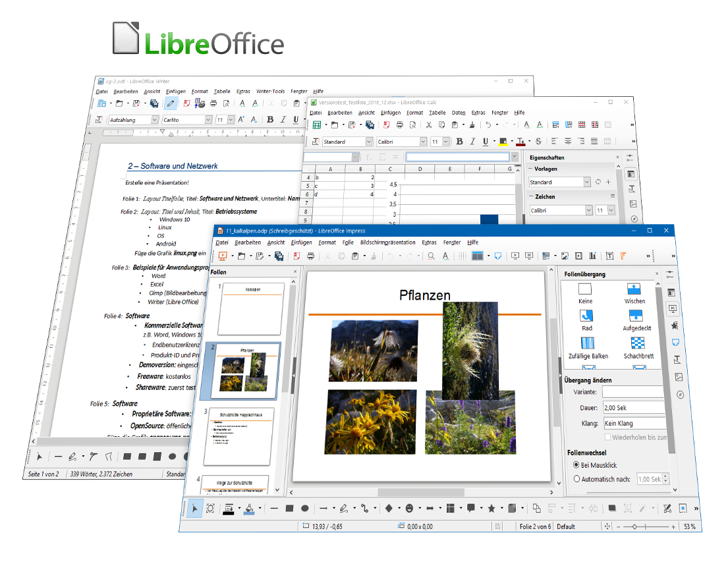Image resolution: width=728 pixels, height=562 pixels.
Task: Open the Calc sidebar 'Standard' style dropdown
Action: pos(587,182)
